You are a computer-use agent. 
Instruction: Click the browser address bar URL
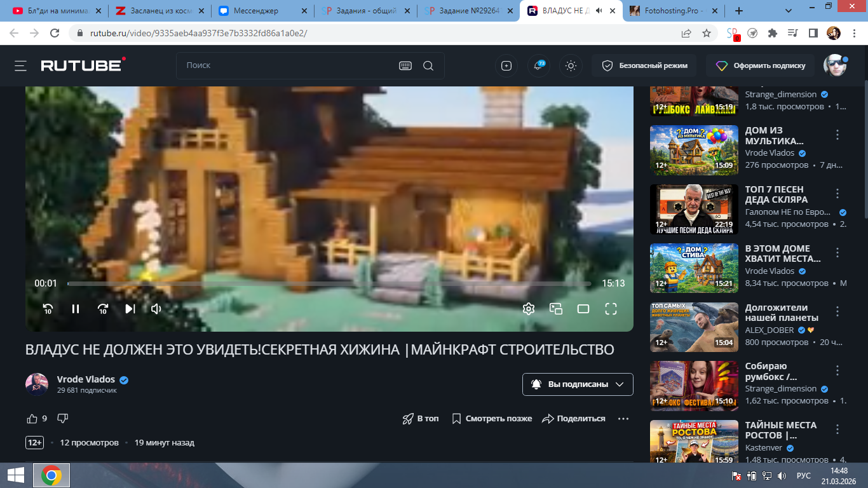(x=199, y=33)
